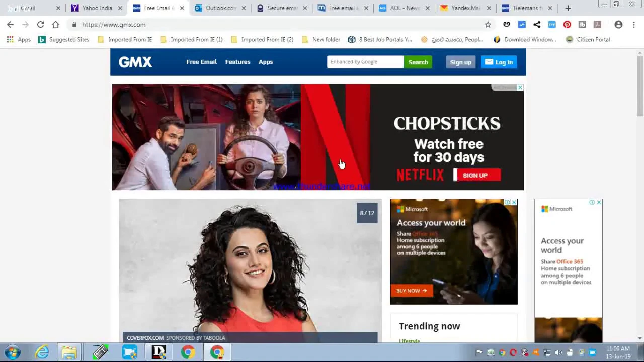Click BUY NOW in the Microsoft ad
This screenshot has height=362, width=644.
[412, 291]
